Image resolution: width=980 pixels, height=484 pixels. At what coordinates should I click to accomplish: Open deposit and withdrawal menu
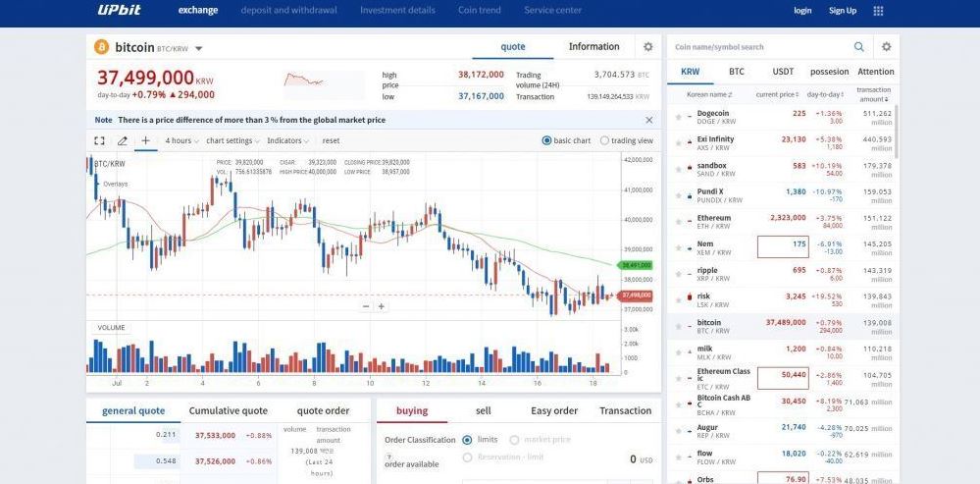[288, 10]
